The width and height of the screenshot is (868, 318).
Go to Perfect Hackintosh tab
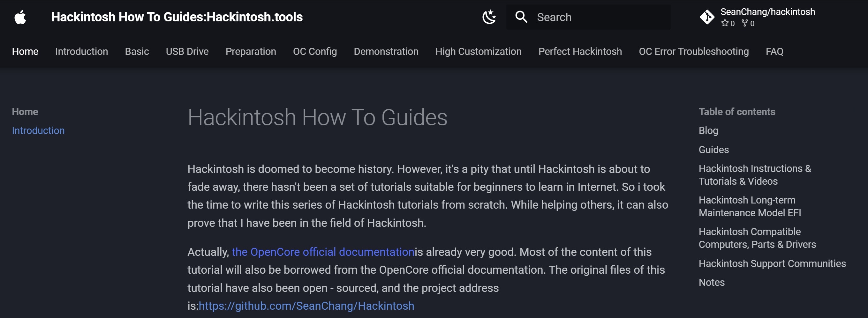580,51
